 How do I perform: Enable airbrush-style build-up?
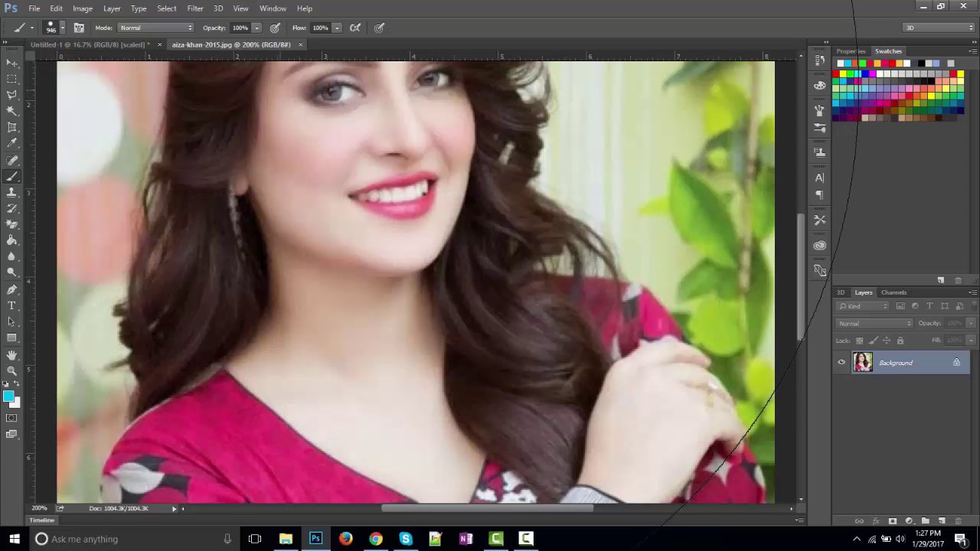(355, 28)
